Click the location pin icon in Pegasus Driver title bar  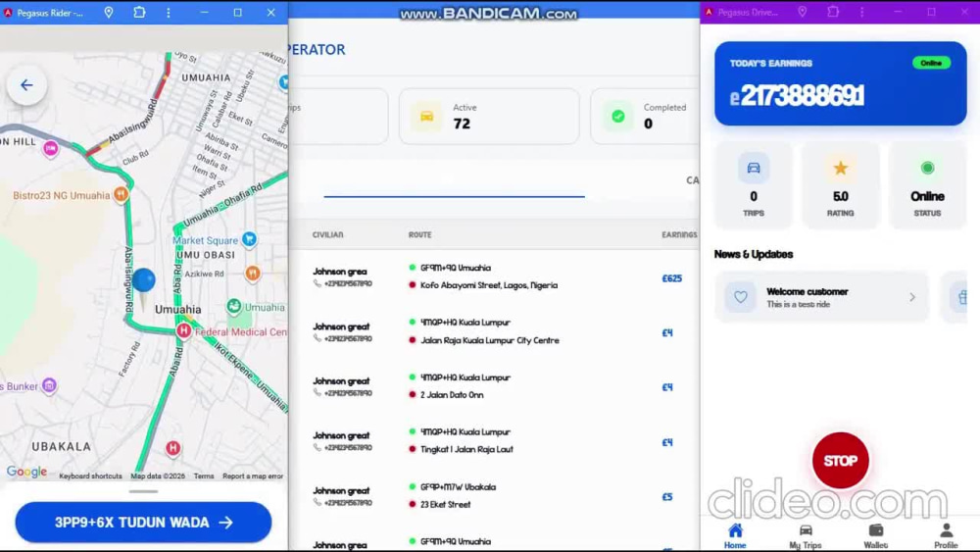pos(803,12)
